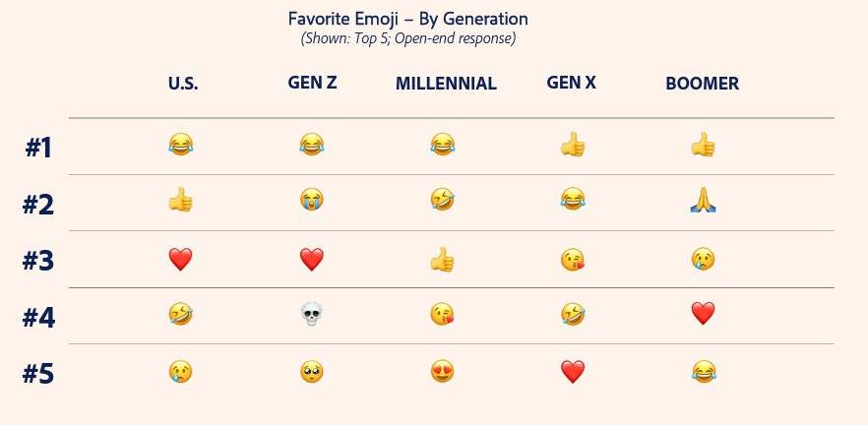Click Millennial's #5 heart-eyes emoji
868x425 pixels.
[x=442, y=371]
